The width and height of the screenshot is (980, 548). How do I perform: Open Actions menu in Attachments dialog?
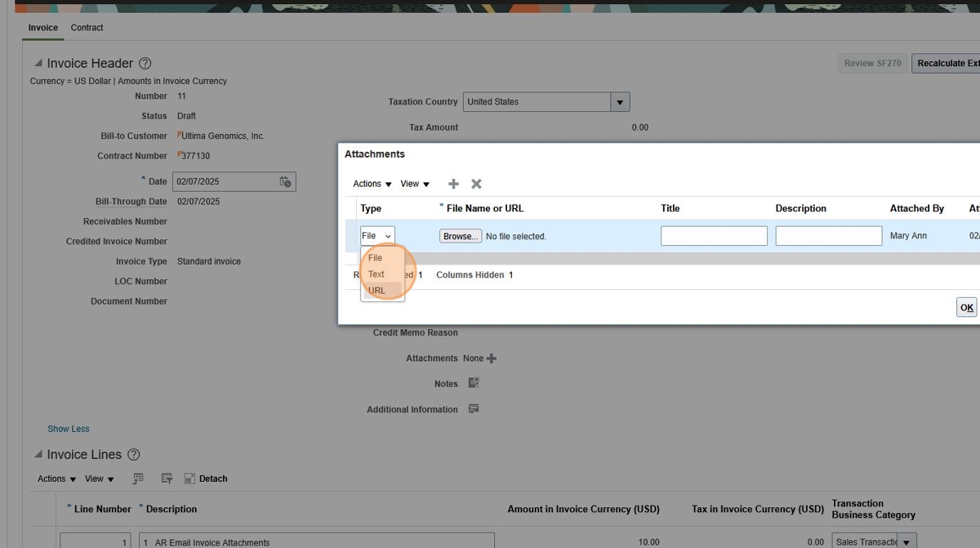[x=372, y=184]
